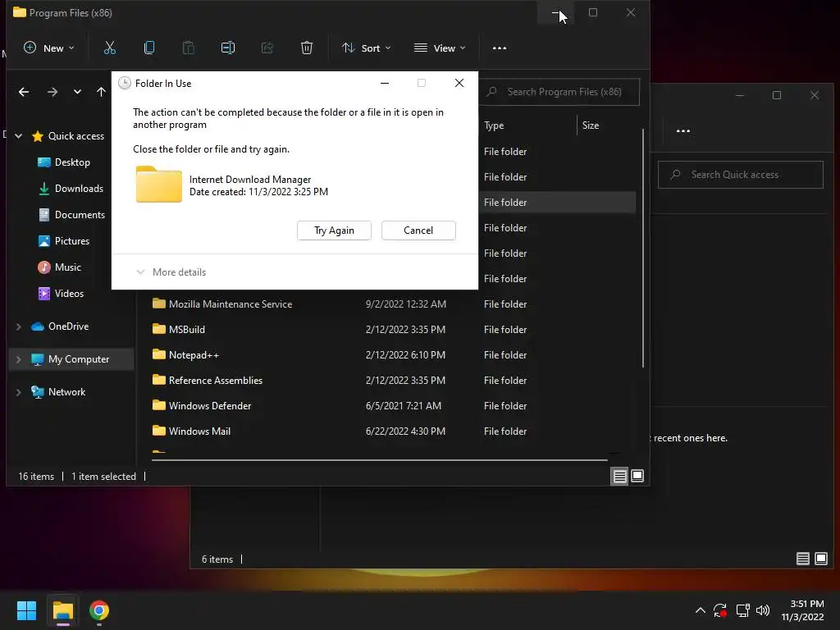Switch to large icons view in Program Files window
Screen dimensions: 840x630
(x=637, y=476)
